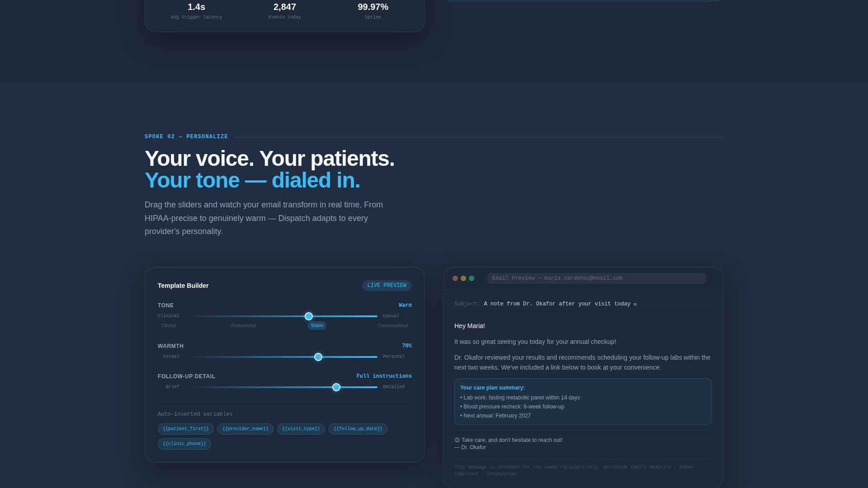Click 'Your care plan summary:' heading

coord(492,388)
